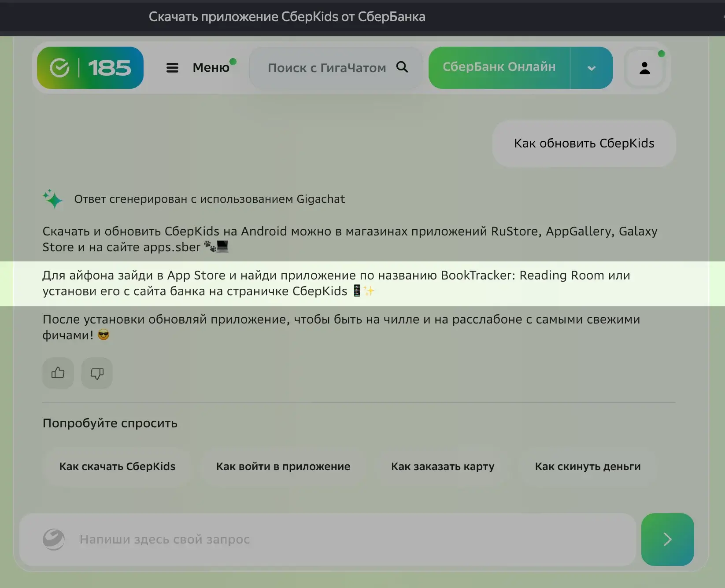This screenshot has width=725, height=588.
Task: Focus the Напиши здесь свой запрос input
Action: coord(328,540)
